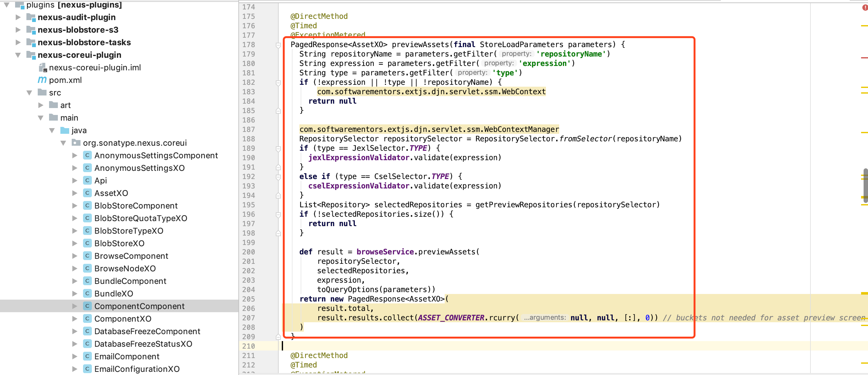
Task: Select the BlobStoreComponent class icon
Action: pos(87,206)
